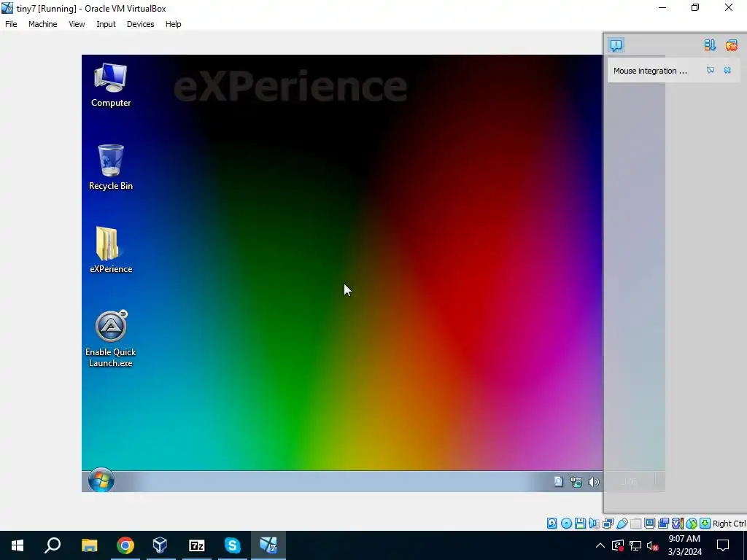
Task: Click the CPU virtualization V indicator
Action: point(678,524)
